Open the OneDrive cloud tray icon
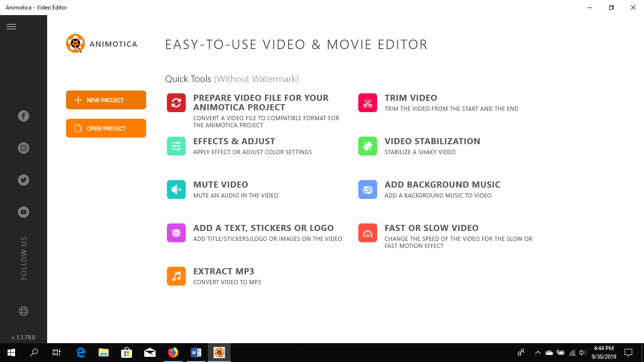Image resolution: width=644 pixels, height=362 pixels. pyautogui.click(x=549, y=353)
